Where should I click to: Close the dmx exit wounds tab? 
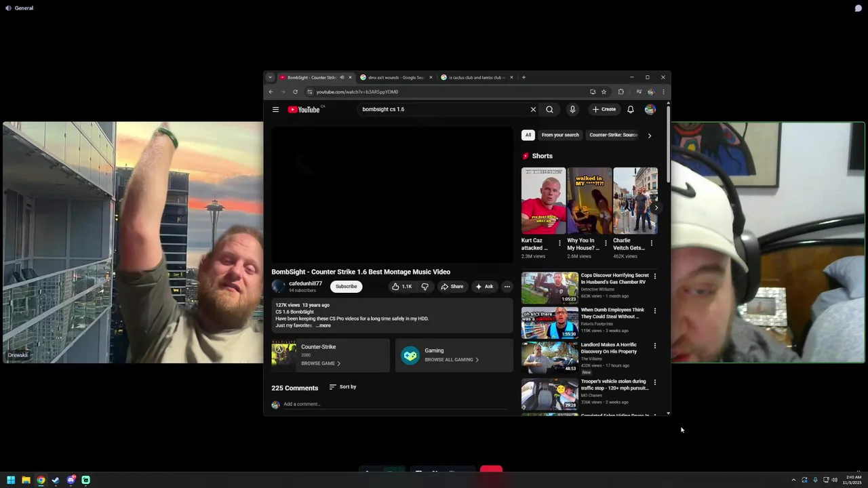click(431, 77)
